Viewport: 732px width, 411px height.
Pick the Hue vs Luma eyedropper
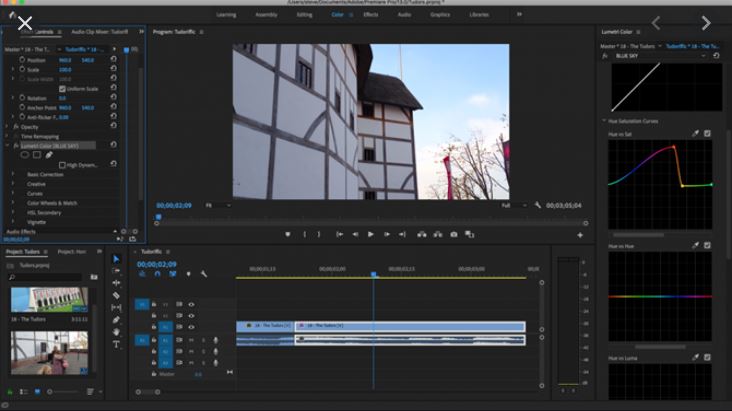tap(696, 357)
